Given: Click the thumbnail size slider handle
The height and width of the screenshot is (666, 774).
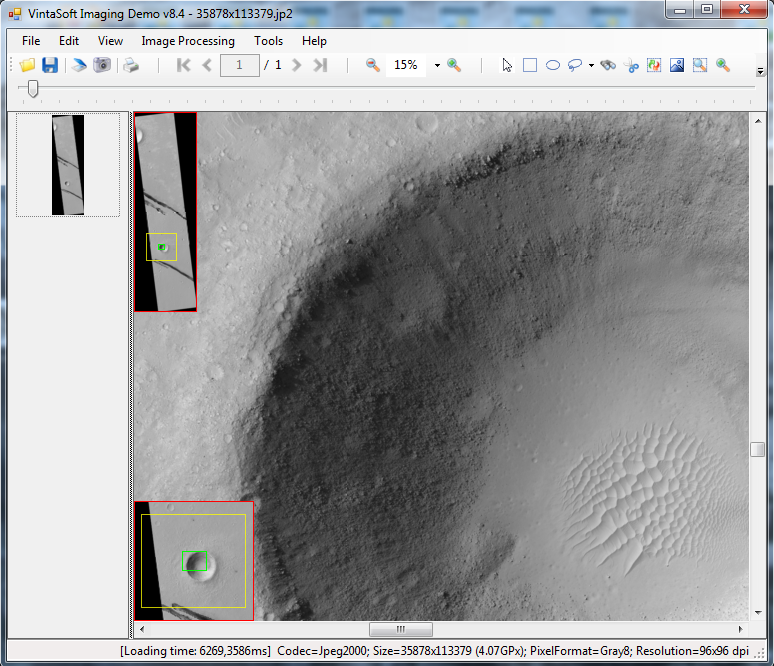Looking at the screenshot, I should (x=33, y=89).
